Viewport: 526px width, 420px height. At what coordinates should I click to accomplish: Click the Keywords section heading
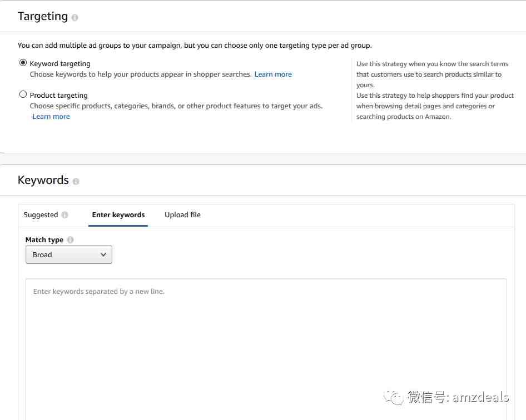[x=43, y=180]
